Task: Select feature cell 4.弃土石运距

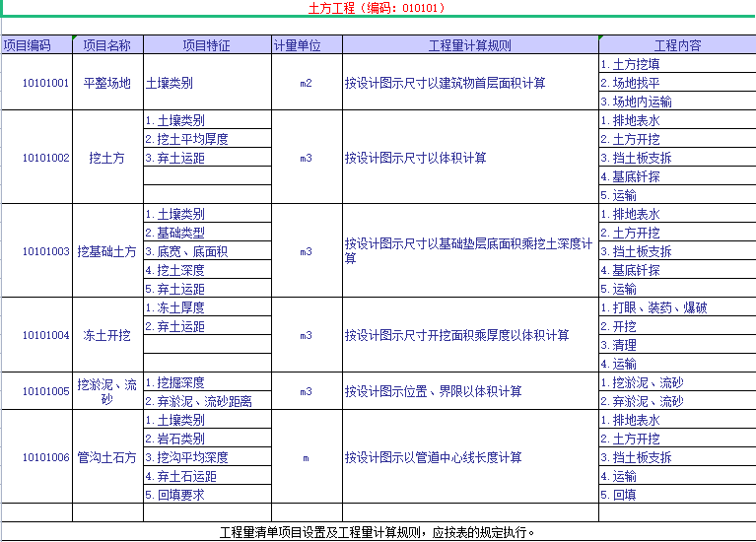Action: (x=207, y=476)
